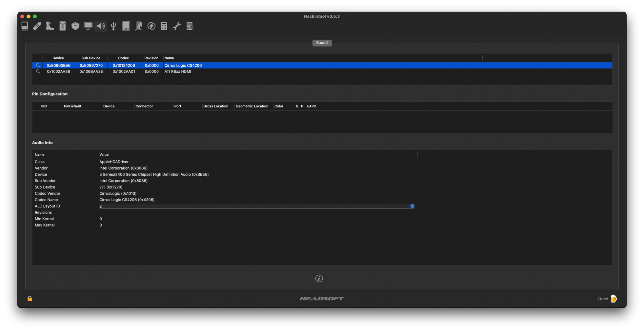This screenshot has height=331, width=644.
Task: Click the orange lock icon
Action: pyautogui.click(x=30, y=299)
